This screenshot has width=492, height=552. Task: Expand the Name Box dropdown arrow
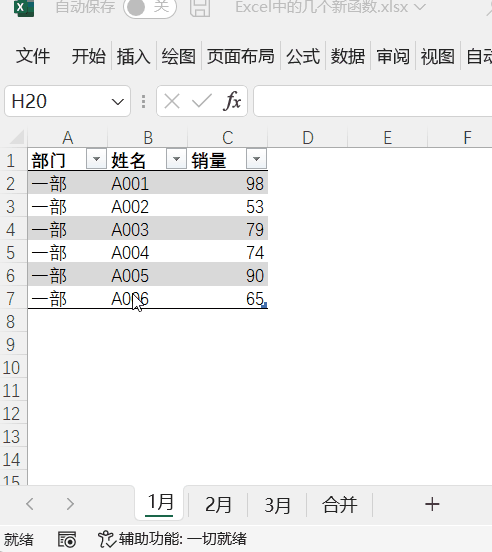coord(118,102)
